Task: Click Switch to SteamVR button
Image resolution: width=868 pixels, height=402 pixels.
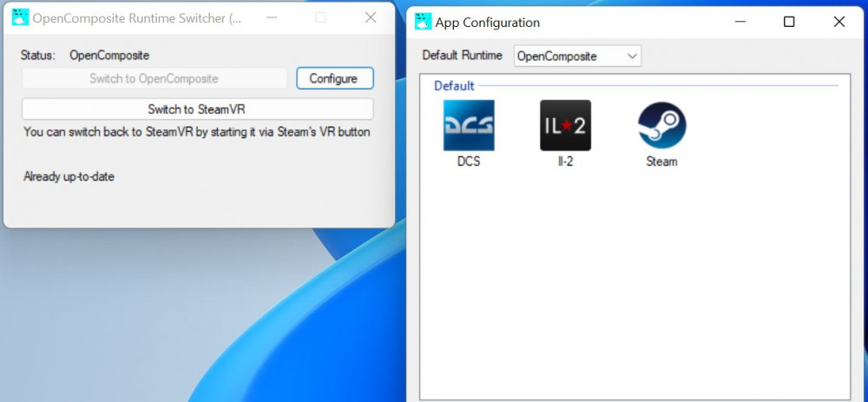Action: (x=198, y=109)
